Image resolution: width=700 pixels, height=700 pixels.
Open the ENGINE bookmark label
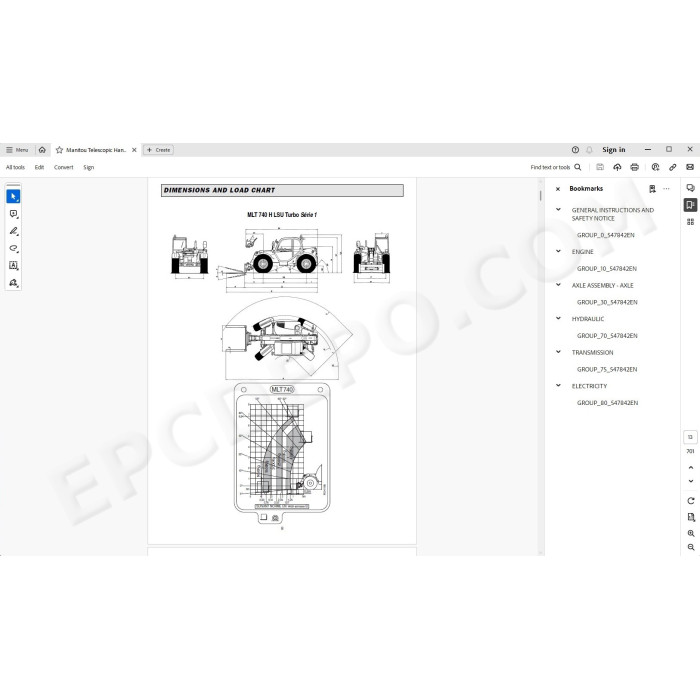click(x=583, y=252)
